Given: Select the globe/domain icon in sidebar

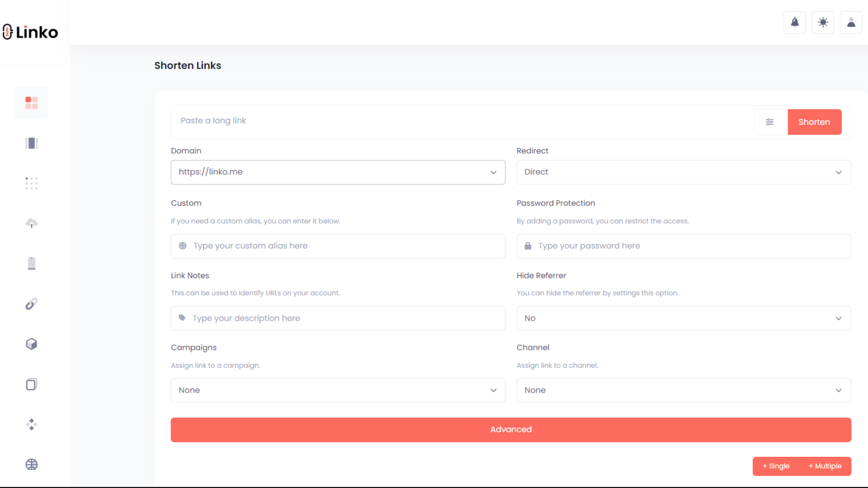Looking at the screenshot, I should 32,464.
